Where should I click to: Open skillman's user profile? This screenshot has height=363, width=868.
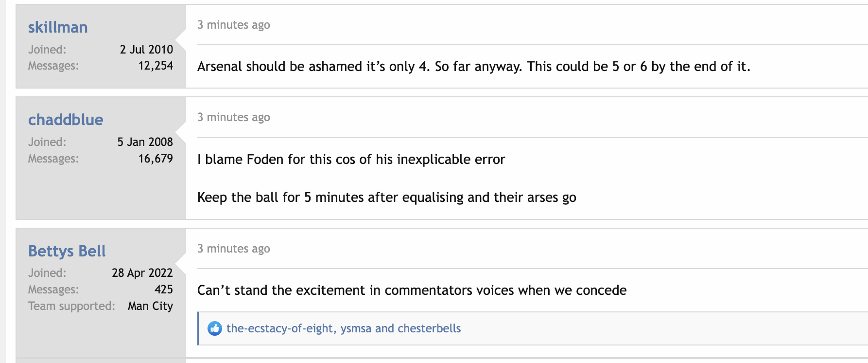click(58, 27)
